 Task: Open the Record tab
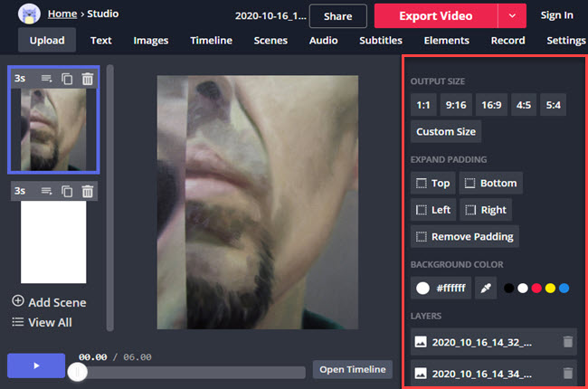point(507,41)
